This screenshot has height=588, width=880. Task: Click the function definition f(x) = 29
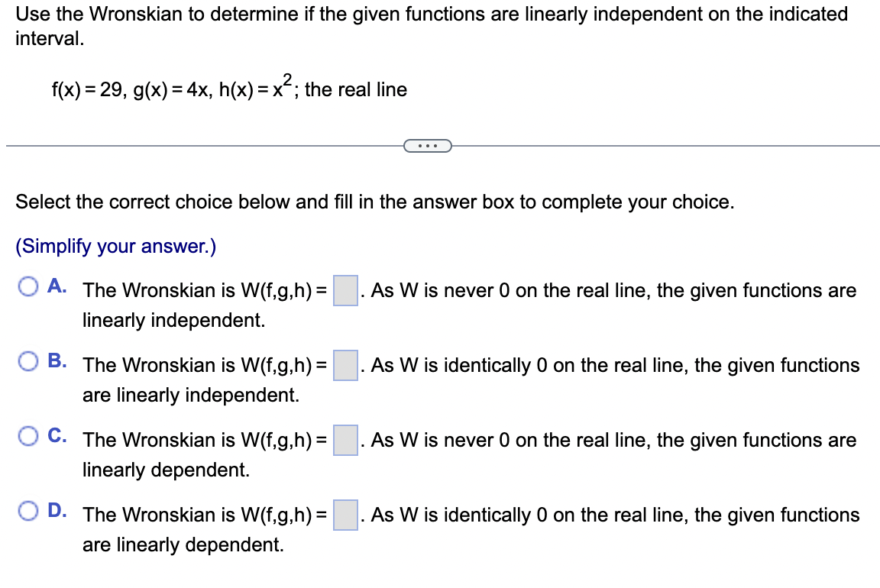86,89
